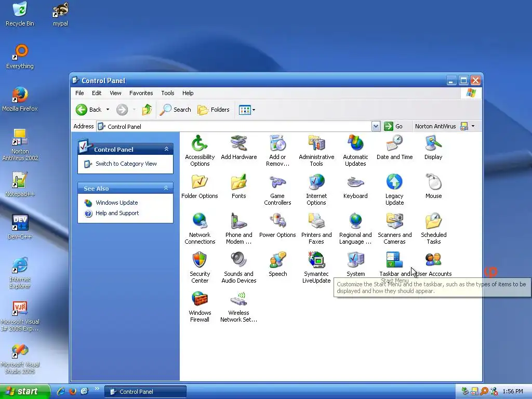This screenshot has width=532, height=399.
Task: Select Power Options icon
Action: (x=277, y=221)
